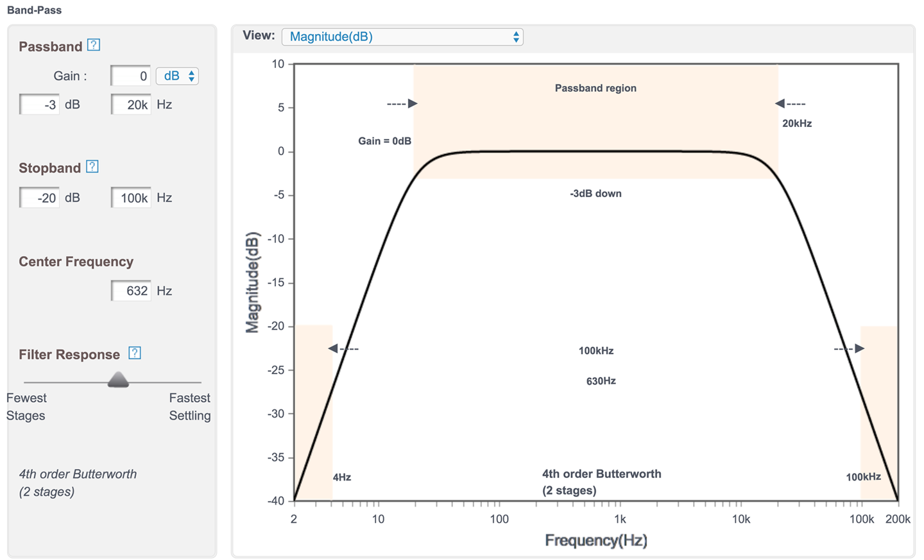Click the View: label
Image resolution: width=924 pixels, height=560 pixels.
[259, 36]
